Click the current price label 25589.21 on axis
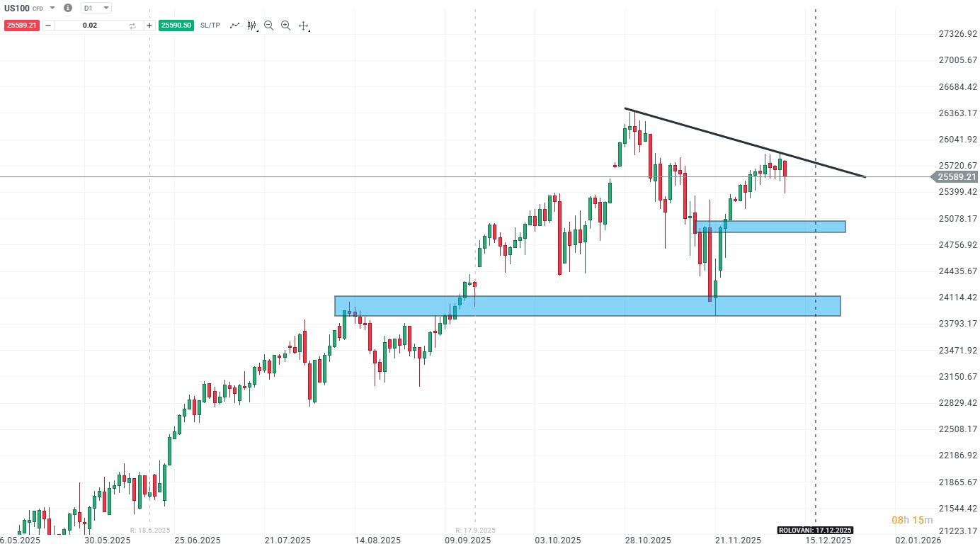 click(955, 177)
